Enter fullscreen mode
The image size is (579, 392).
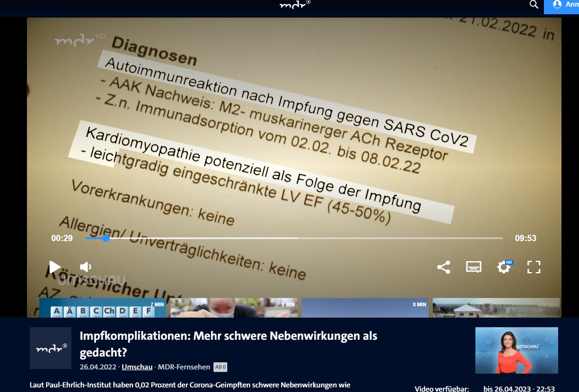[x=534, y=267]
